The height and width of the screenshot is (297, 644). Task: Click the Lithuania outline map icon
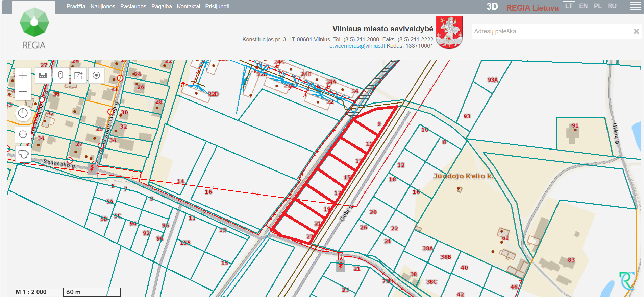point(23,154)
